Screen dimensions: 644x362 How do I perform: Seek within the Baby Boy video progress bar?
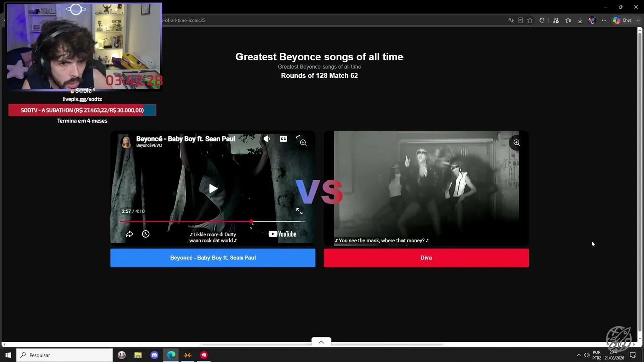click(x=213, y=221)
